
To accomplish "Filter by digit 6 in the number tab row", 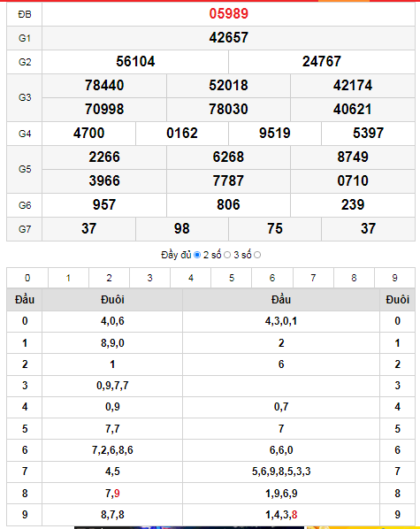I will tap(272, 278).
